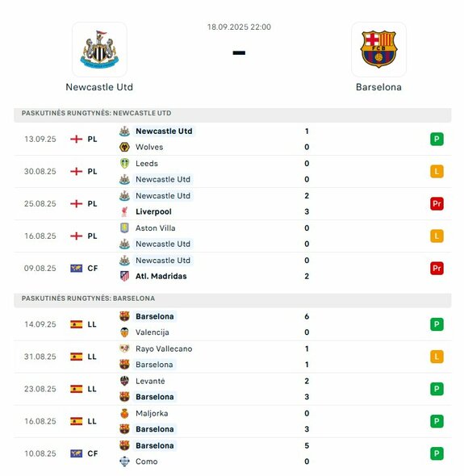464x476 pixels.
Task: Open the Barcelona team crest in the header
Action: 378,49
